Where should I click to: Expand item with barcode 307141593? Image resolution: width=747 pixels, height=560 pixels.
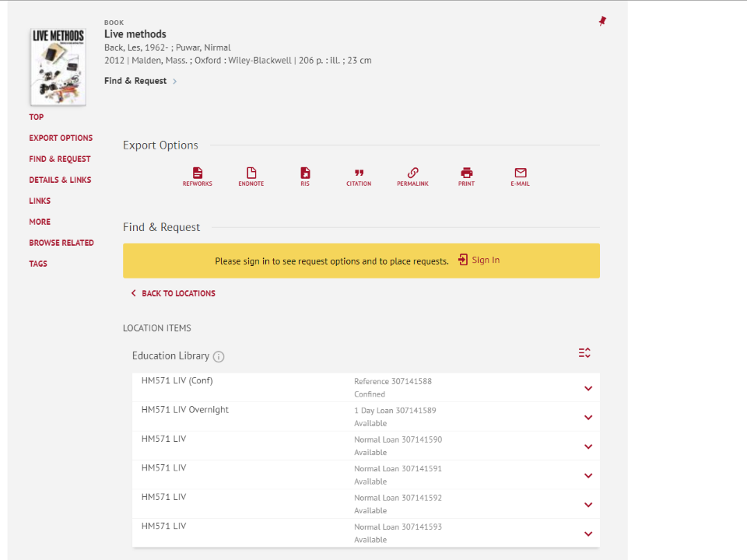588,534
